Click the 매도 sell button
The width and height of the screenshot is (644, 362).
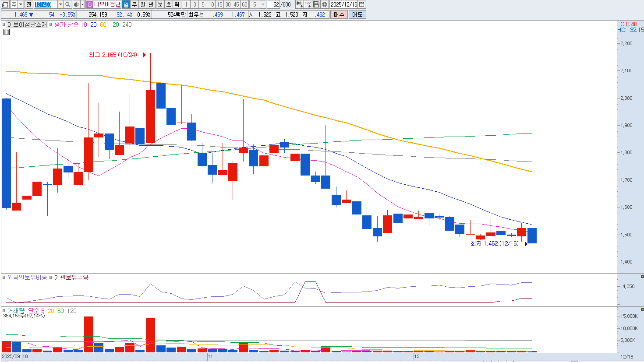point(357,14)
